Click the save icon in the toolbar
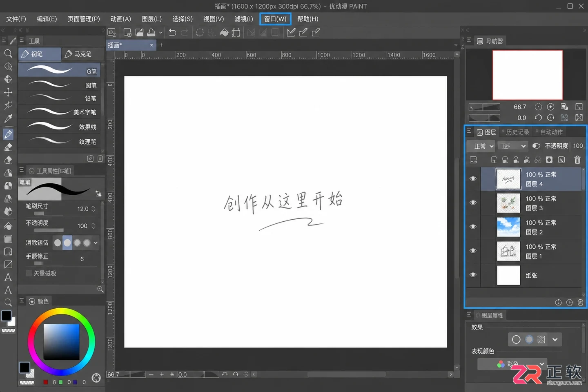The image size is (588, 392). pyautogui.click(x=151, y=32)
